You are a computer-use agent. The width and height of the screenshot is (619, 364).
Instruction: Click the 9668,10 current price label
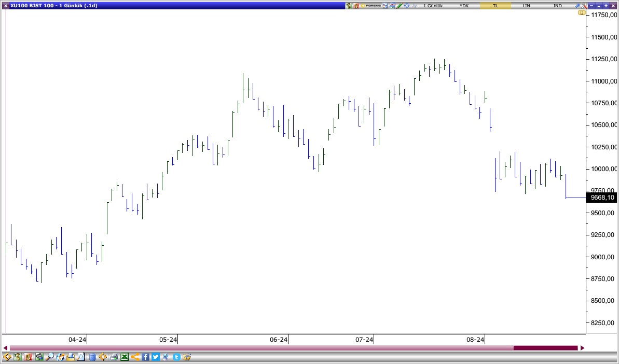pyautogui.click(x=602, y=198)
